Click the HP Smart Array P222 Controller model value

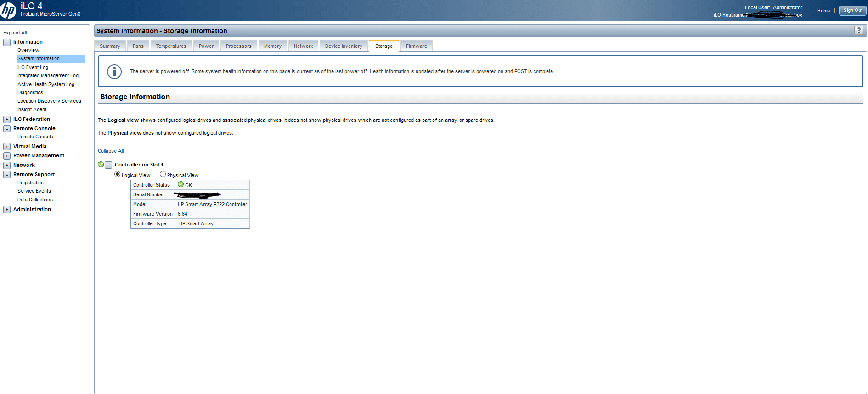click(x=212, y=204)
